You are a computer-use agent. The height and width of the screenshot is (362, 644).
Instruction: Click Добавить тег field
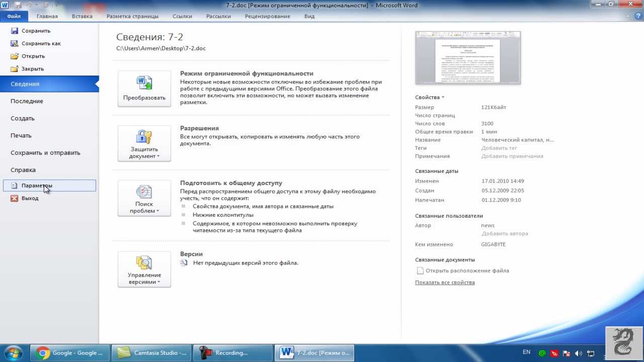point(499,148)
